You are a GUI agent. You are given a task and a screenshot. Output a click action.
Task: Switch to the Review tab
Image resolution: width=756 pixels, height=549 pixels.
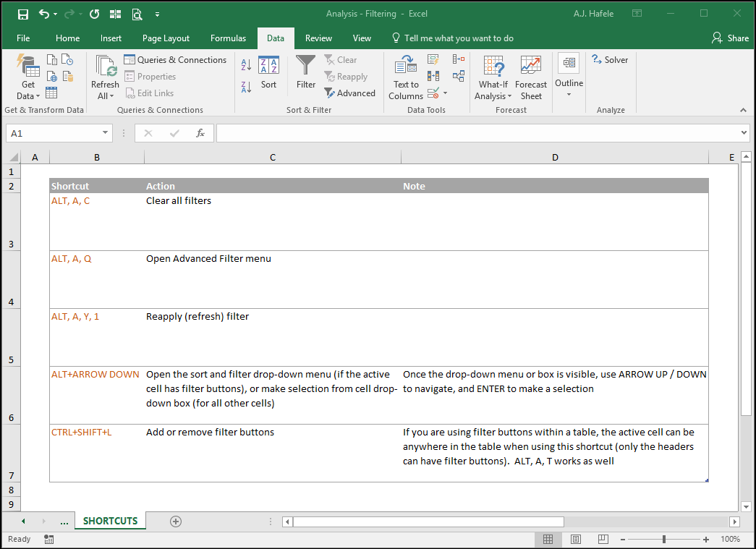[318, 38]
